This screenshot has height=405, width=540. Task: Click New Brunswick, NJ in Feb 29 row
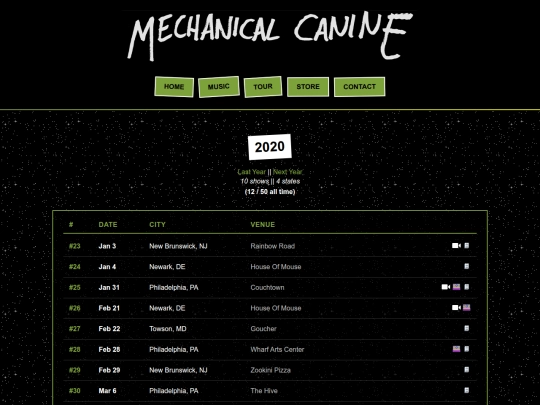click(178, 370)
